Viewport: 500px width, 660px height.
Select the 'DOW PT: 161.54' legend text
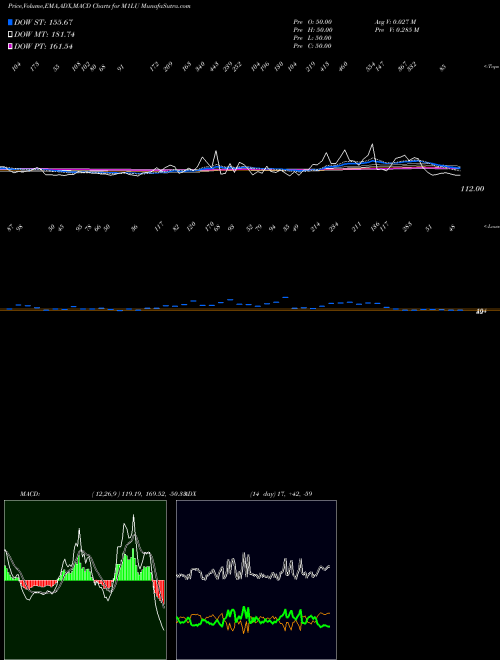(43, 46)
